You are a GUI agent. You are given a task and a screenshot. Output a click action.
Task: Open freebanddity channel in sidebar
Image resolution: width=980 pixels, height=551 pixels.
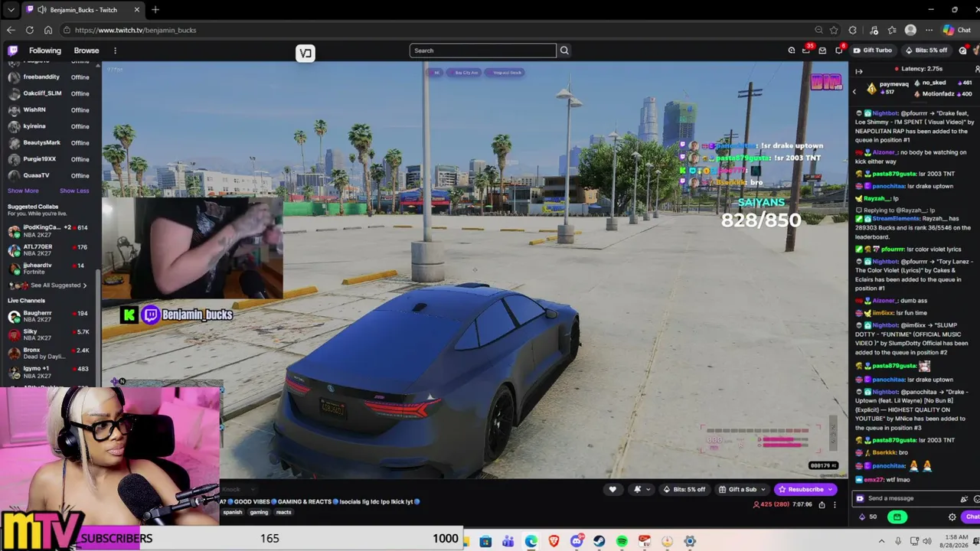coord(49,77)
